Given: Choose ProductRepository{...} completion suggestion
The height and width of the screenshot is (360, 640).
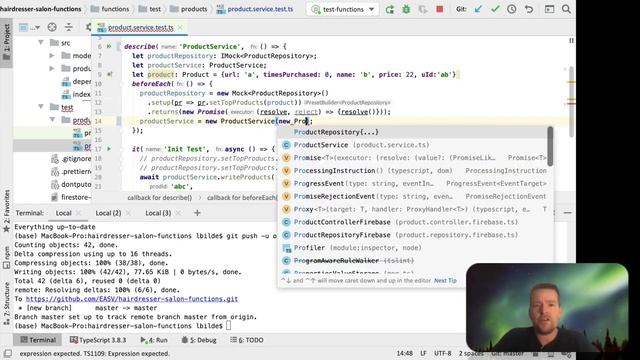Looking at the screenshot, I should point(412,132).
